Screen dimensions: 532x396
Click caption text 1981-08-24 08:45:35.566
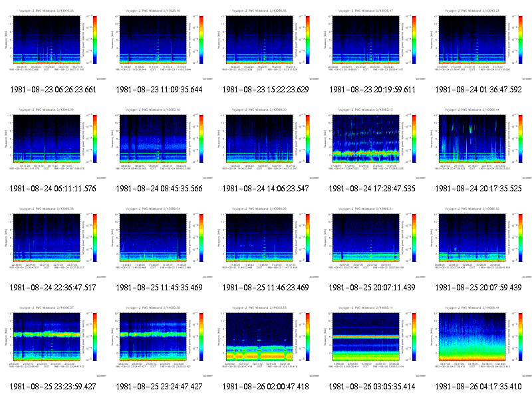[159, 189]
